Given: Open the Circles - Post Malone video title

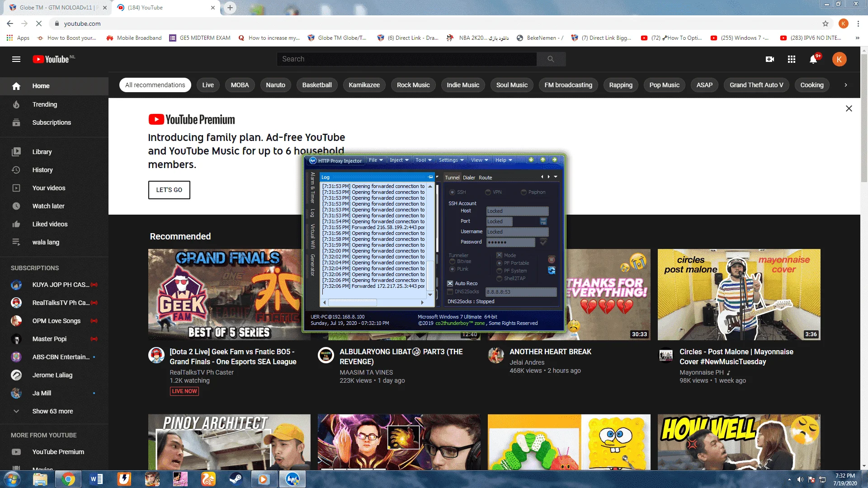Looking at the screenshot, I should pos(736,357).
